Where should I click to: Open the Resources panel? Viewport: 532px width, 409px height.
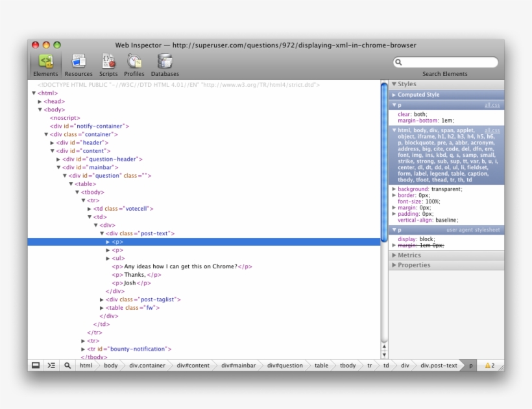(79, 62)
